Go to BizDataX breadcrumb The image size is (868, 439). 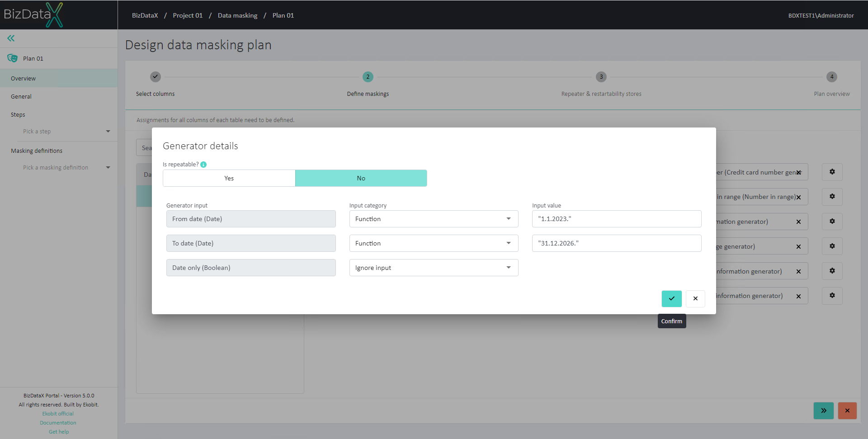point(145,15)
